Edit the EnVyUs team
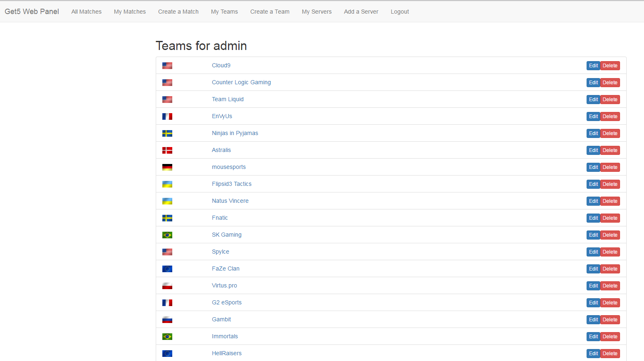 pos(593,116)
